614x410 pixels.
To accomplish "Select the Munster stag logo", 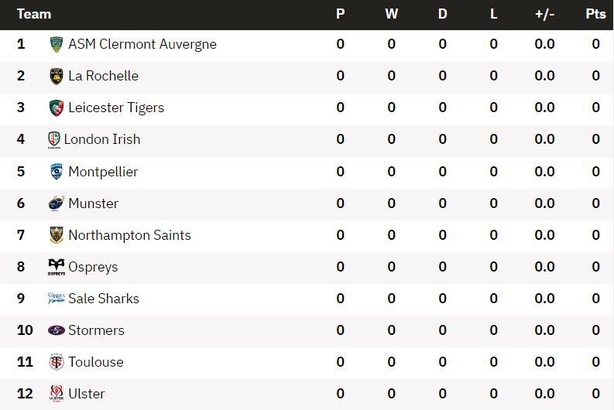I will (x=56, y=203).
